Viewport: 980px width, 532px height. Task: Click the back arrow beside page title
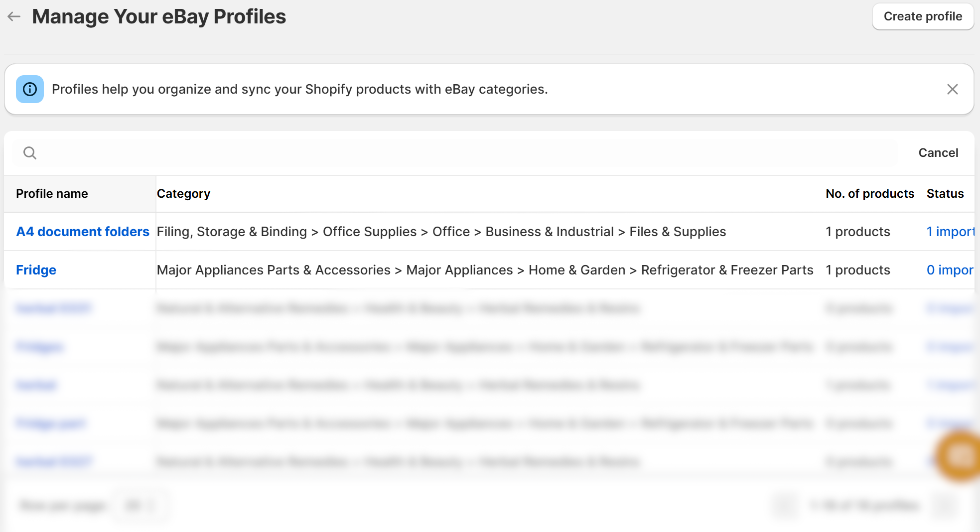click(14, 16)
